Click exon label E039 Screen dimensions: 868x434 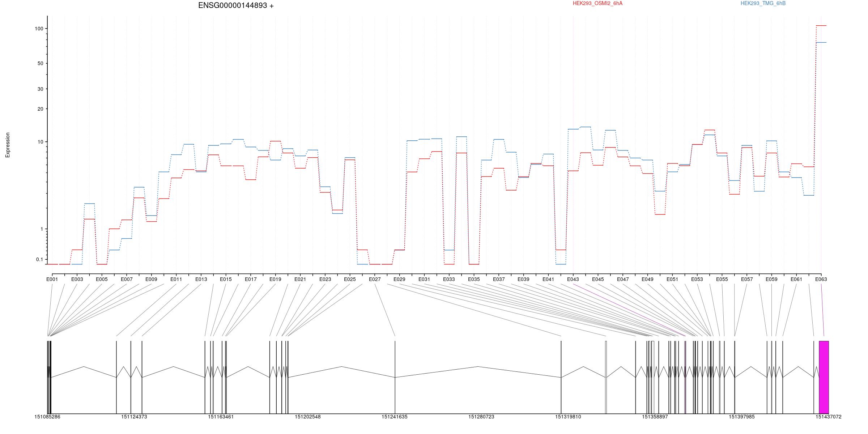click(x=523, y=279)
